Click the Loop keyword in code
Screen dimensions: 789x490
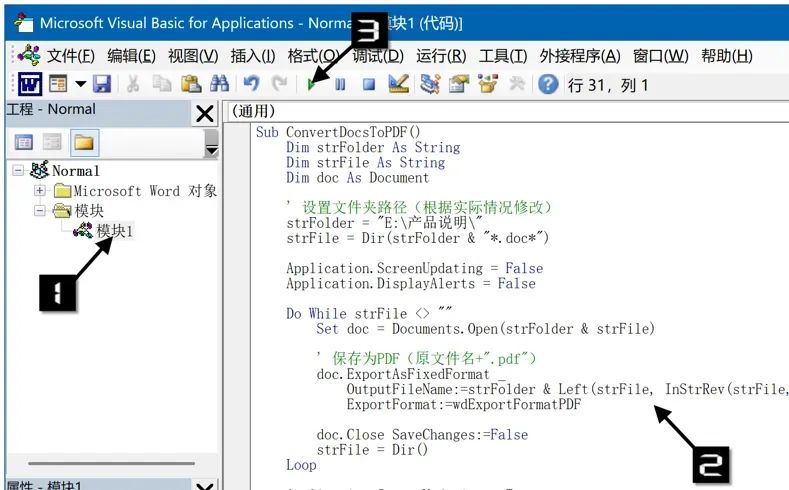[x=301, y=464]
